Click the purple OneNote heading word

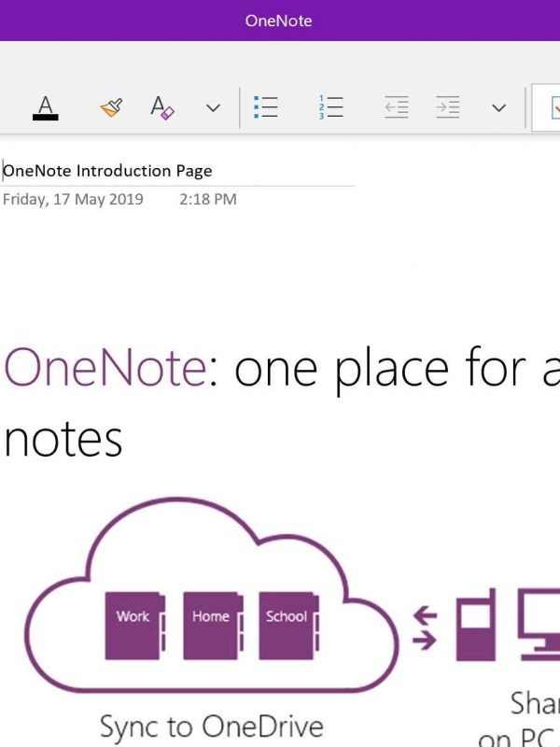pyautogui.click(x=105, y=367)
